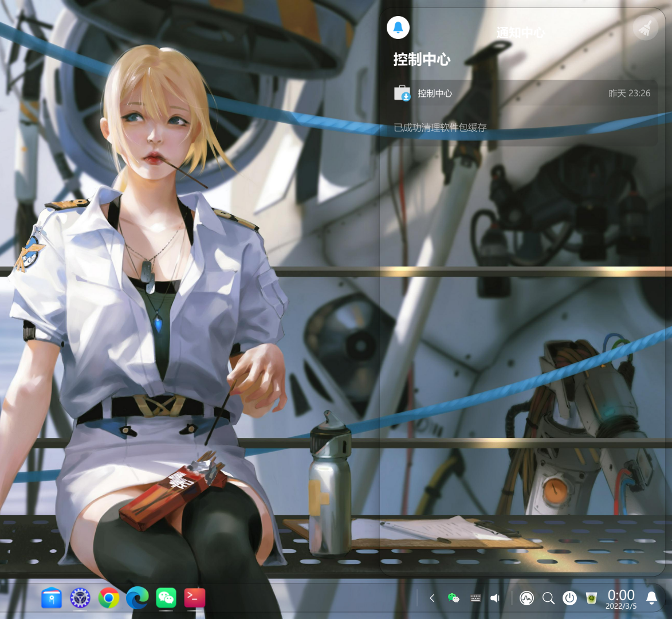
Task: Open the red Terminal dock icon
Action: point(195,598)
